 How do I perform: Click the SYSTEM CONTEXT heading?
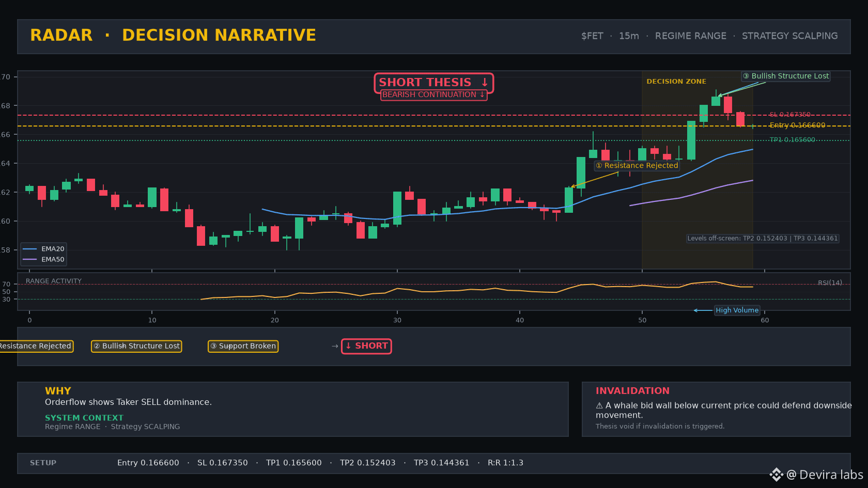tap(84, 418)
